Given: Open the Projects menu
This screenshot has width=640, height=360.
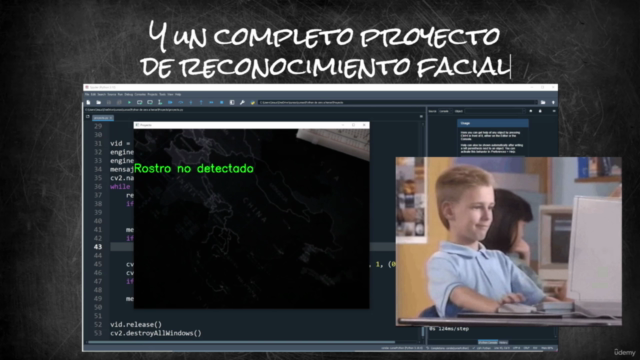Looking at the screenshot, I should (152, 94).
